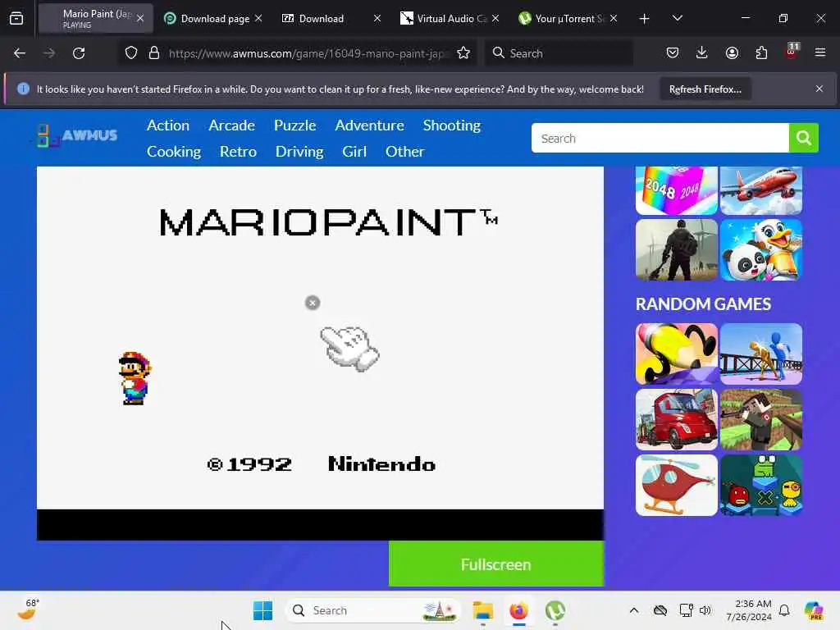
Task: Open the Pocket save icon
Action: 673,52
